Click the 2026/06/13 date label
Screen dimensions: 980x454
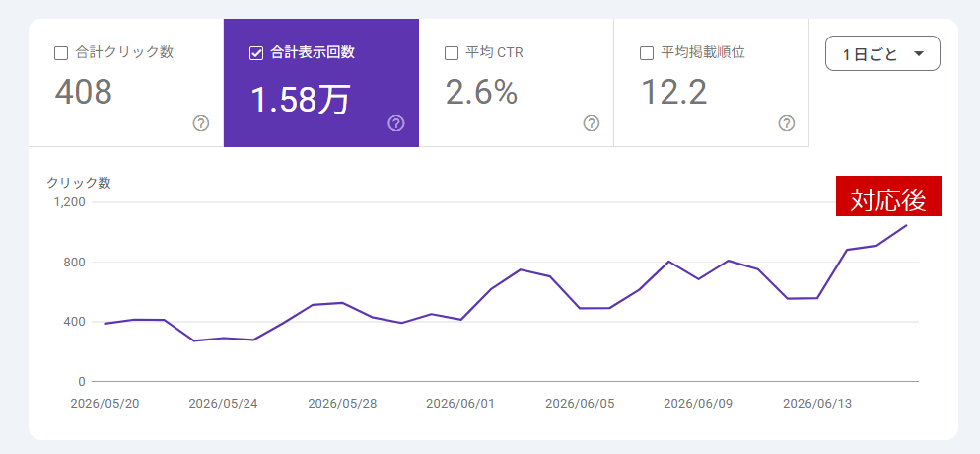tap(817, 404)
